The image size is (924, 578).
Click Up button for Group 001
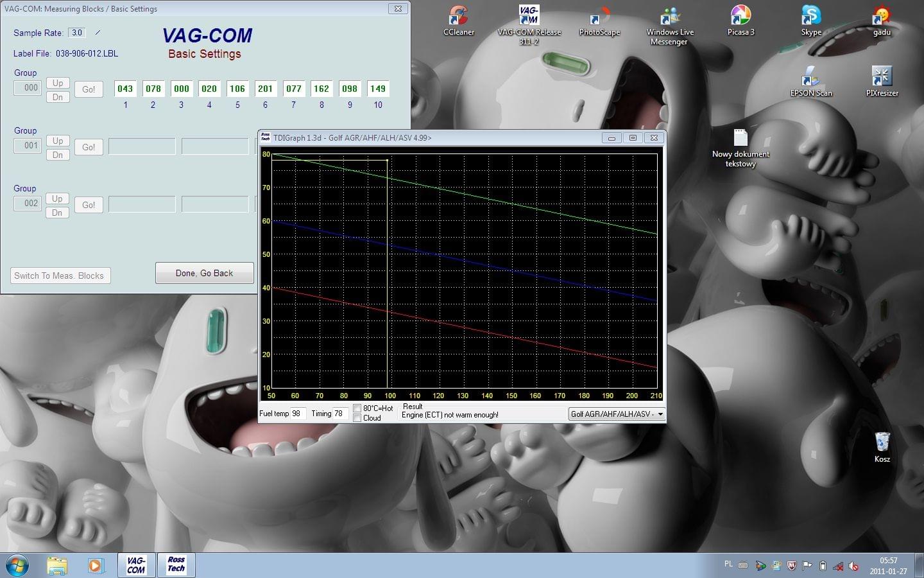tap(58, 141)
